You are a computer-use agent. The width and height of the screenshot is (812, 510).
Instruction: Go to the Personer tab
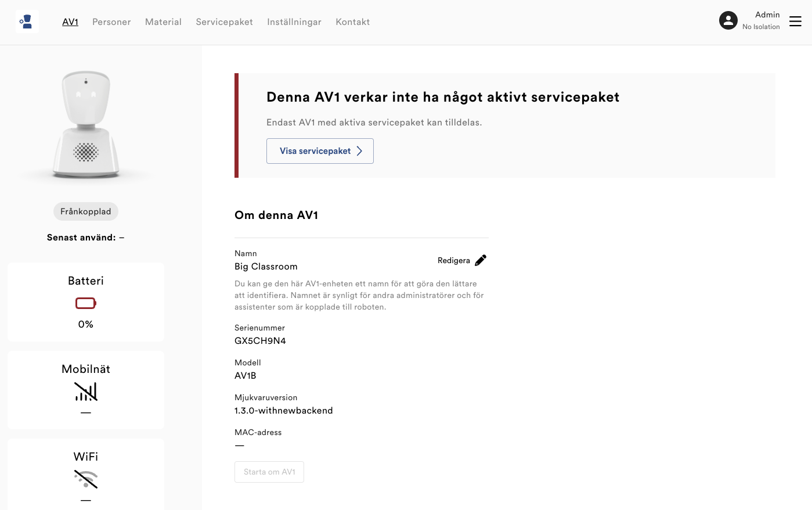[111, 22]
